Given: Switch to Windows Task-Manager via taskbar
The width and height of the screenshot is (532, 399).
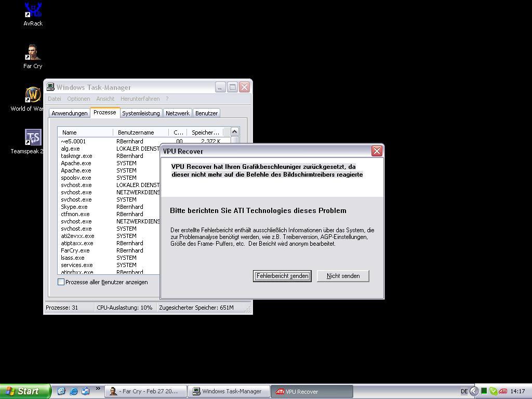Looking at the screenshot, I should tap(229, 391).
